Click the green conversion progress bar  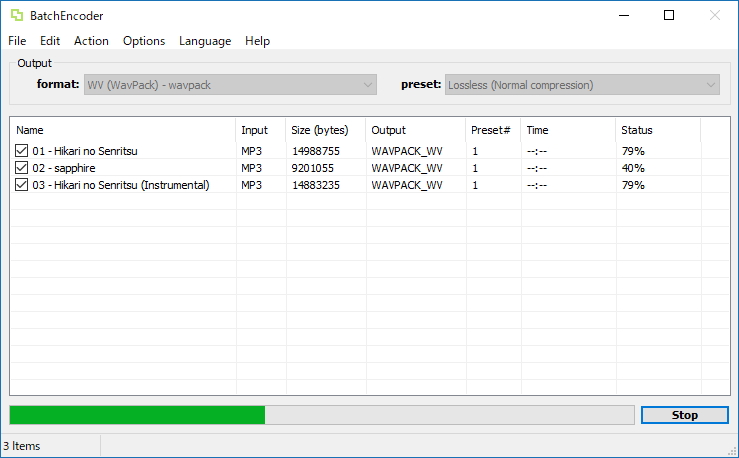322,415
